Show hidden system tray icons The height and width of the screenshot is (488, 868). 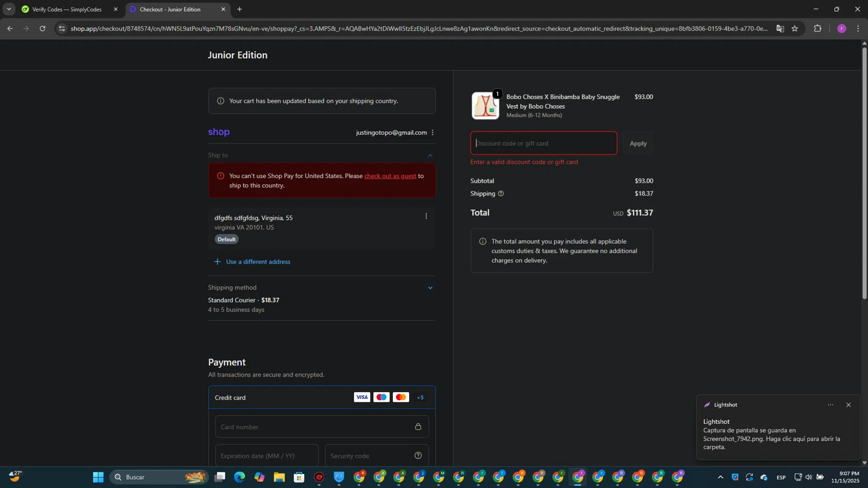click(x=720, y=477)
